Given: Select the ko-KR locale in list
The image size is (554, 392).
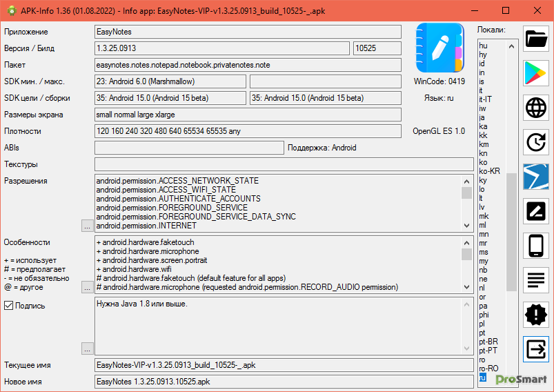Looking at the screenshot, I should (x=489, y=171).
